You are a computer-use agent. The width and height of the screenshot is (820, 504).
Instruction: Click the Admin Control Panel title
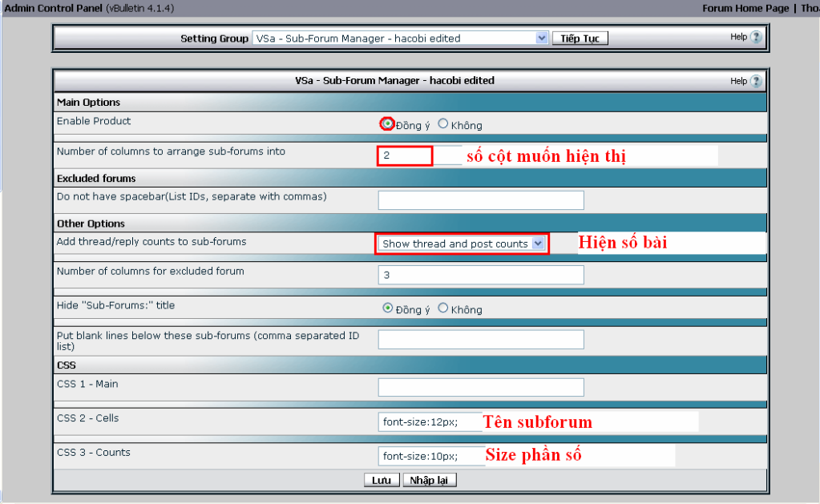pos(54,8)
